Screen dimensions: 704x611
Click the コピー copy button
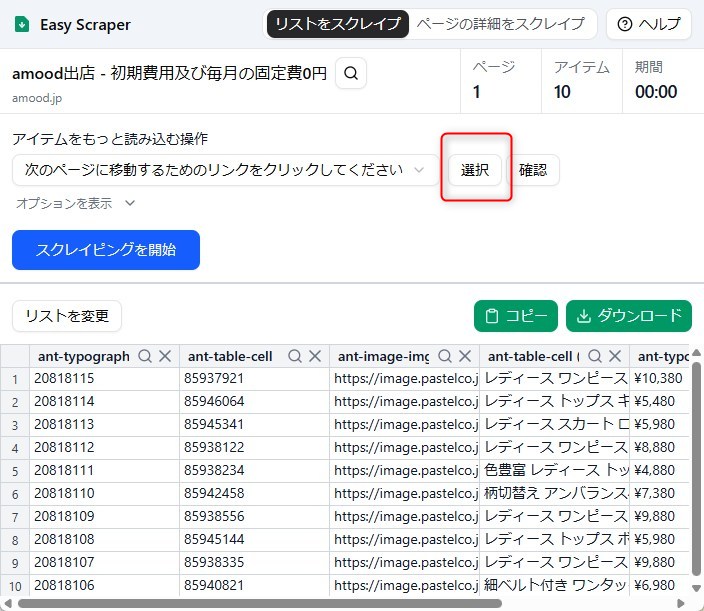[516, 316]
